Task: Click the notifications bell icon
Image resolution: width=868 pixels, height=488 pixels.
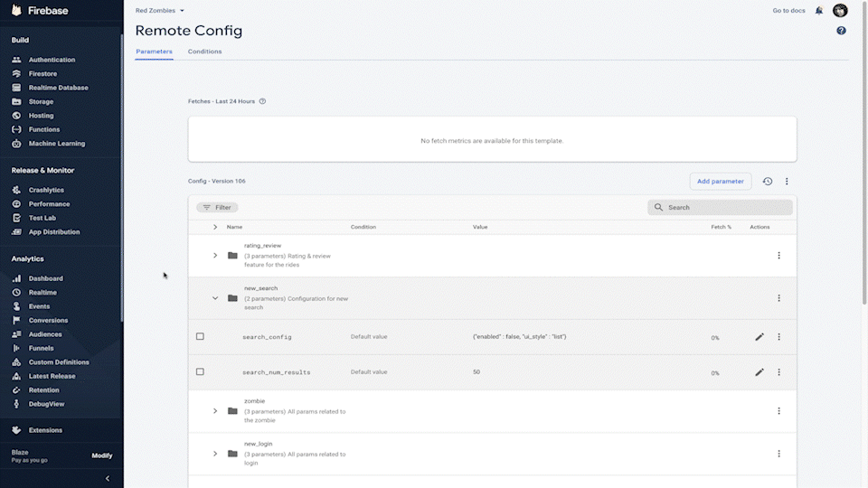Action: coord(819,11)
